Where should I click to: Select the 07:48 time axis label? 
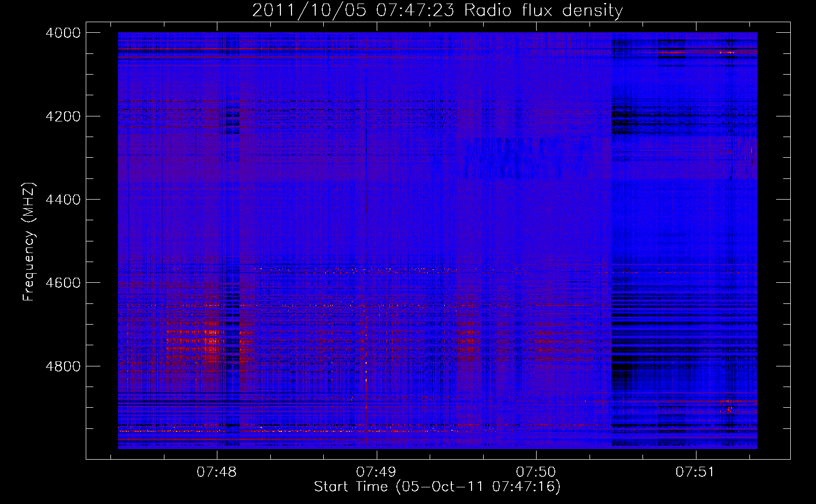click(217, 472)
